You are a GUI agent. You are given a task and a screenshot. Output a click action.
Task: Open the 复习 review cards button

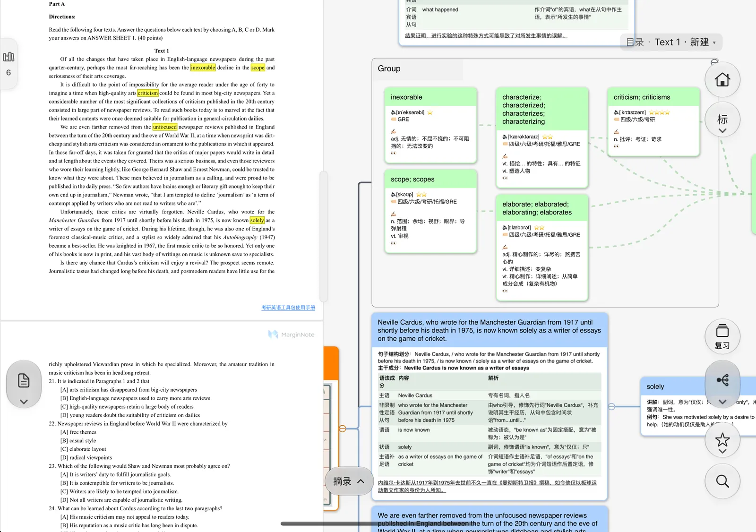click(x=722, y=336)
